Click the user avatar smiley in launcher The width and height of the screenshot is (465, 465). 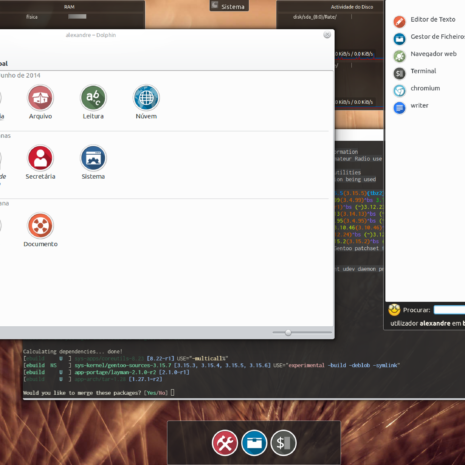394,310
